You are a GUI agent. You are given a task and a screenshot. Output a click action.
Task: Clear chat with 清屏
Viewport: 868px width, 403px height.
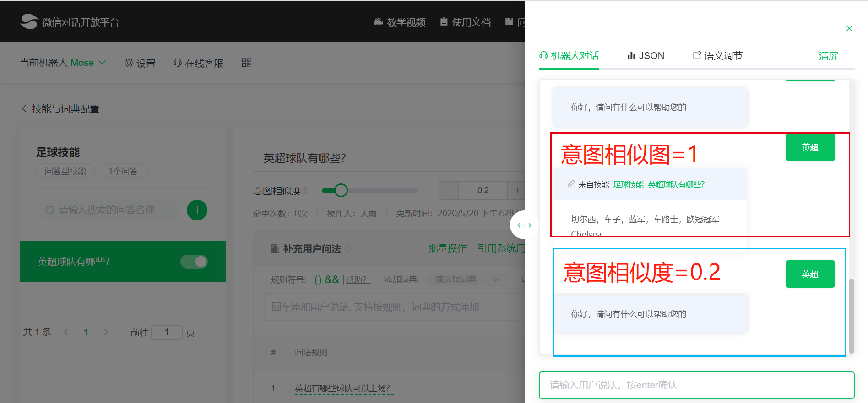[x=828, y=56]
